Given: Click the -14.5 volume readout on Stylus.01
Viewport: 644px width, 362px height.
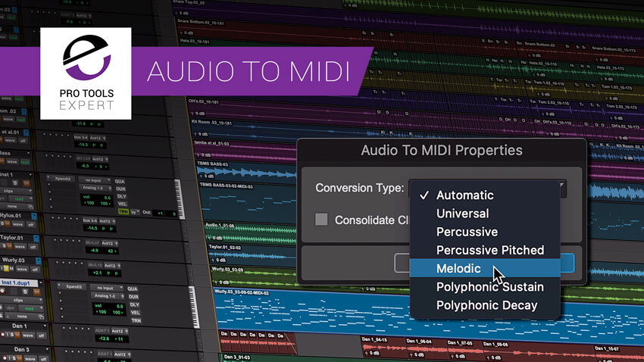Looking at the screenshot, I should tap(92, 228).
